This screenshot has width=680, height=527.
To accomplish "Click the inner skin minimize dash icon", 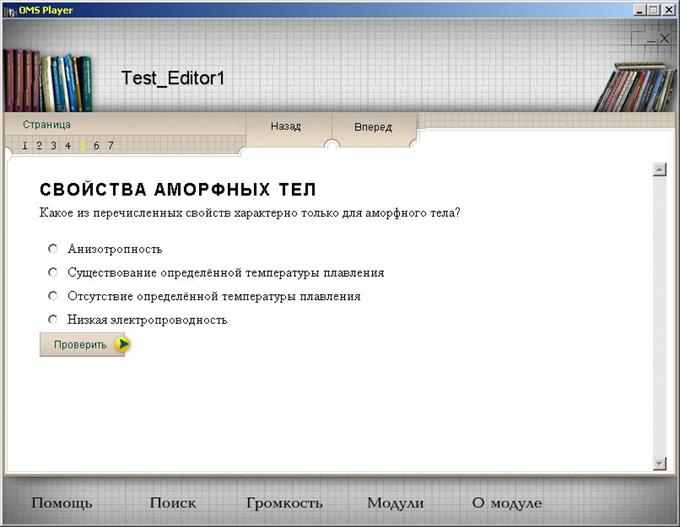I will click(x=651, y=39).
